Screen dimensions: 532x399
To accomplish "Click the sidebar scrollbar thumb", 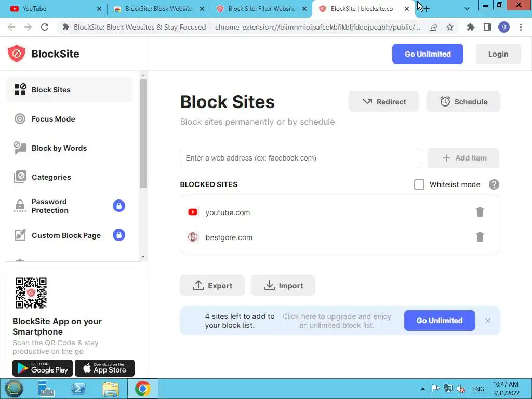I will pos(143,134).
